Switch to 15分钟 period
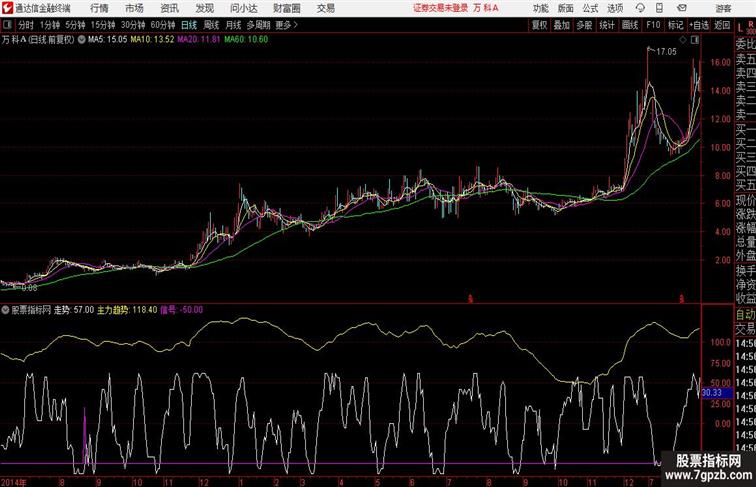Viewport: 756px width, 487px height. tap(103, 25)
